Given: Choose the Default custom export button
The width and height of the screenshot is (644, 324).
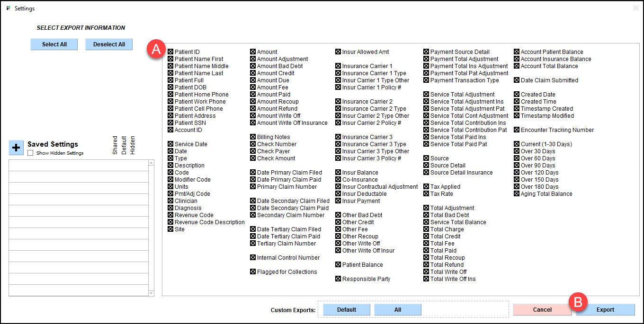Looking at the screenshot, I should click(347, 310).
